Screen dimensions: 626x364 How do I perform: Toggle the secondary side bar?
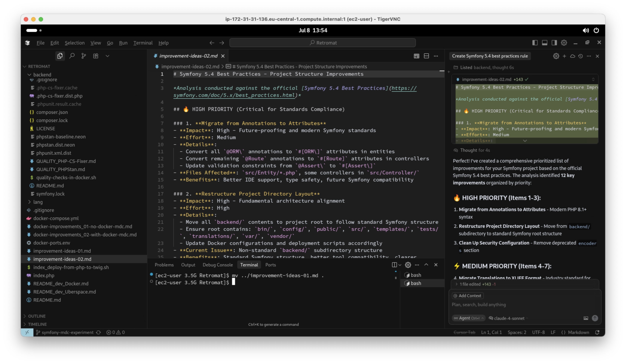[554, 43]
